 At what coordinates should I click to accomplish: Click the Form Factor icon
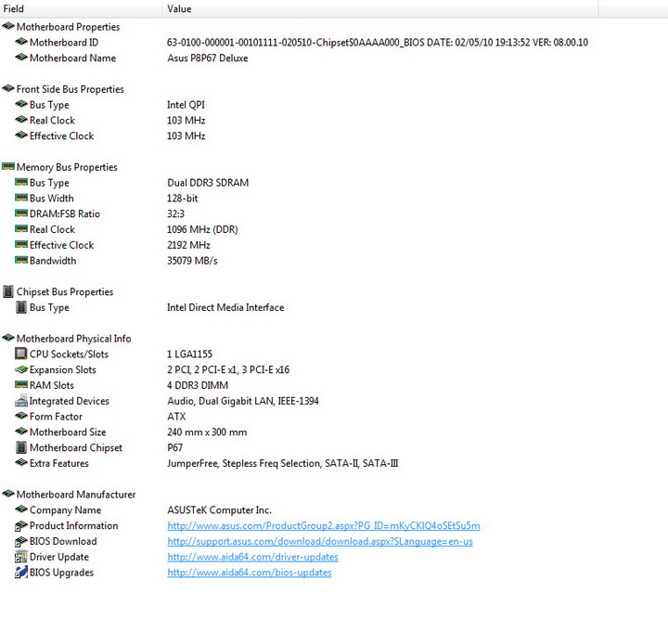point(21,416)
